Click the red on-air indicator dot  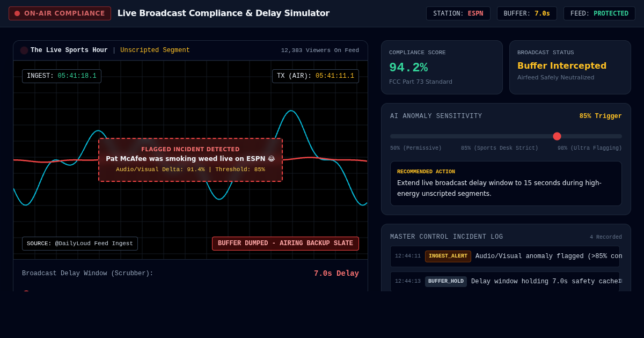[17, 13]
